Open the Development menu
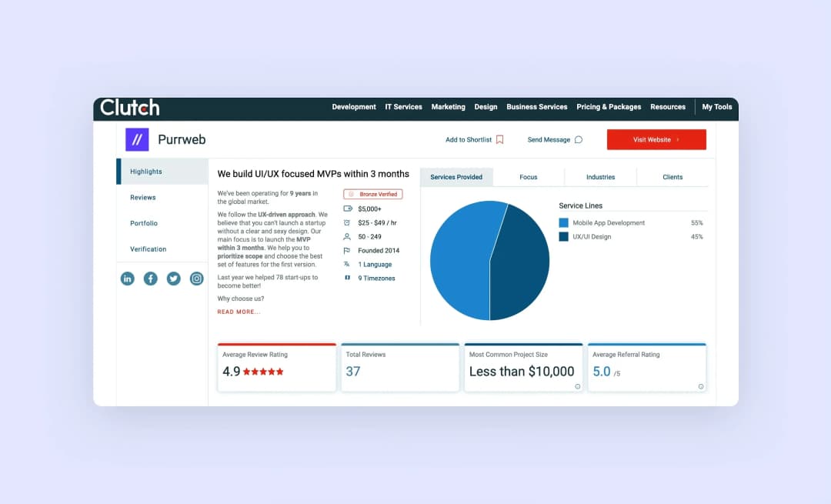This screenshot has height=504, width=831. click(354, 106)
